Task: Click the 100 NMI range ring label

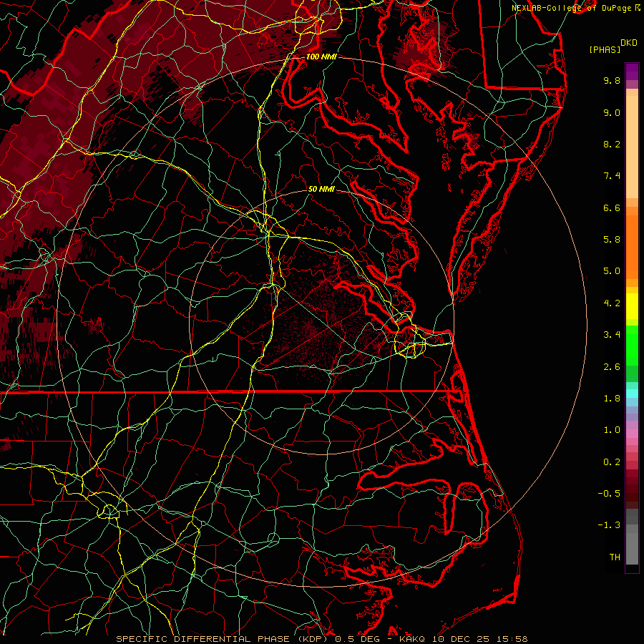Action: (321, 57)
